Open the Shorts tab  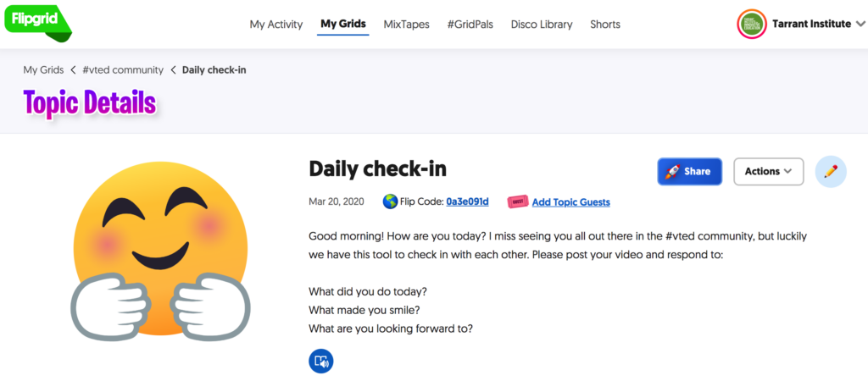(605, 25)
